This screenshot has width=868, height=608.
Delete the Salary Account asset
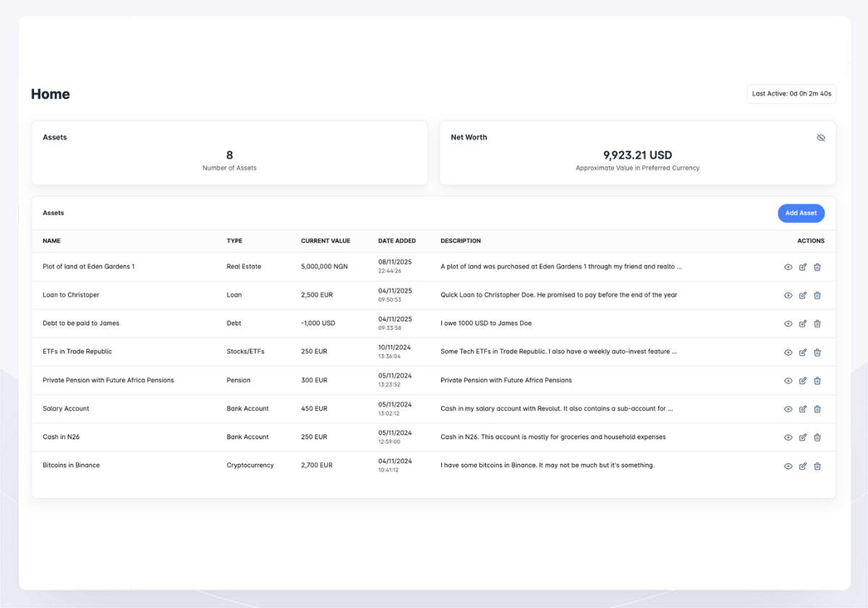click(817, 409)
